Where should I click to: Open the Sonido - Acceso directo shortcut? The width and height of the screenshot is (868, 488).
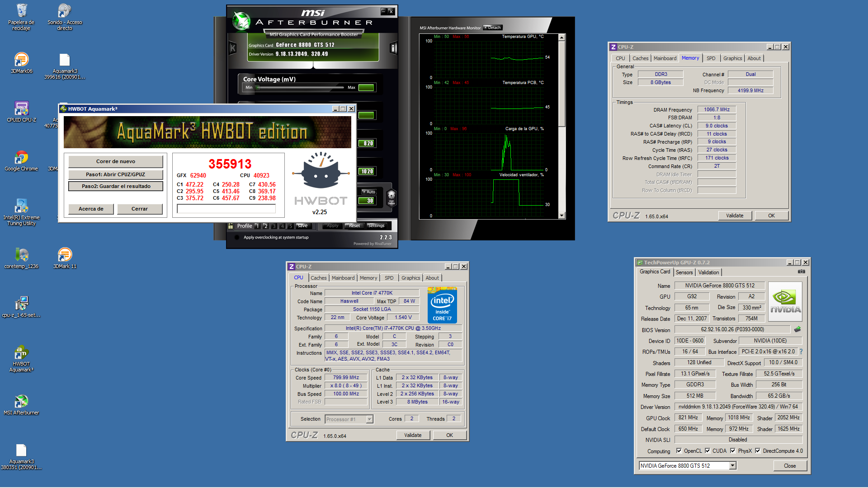(x=65, y=17)
